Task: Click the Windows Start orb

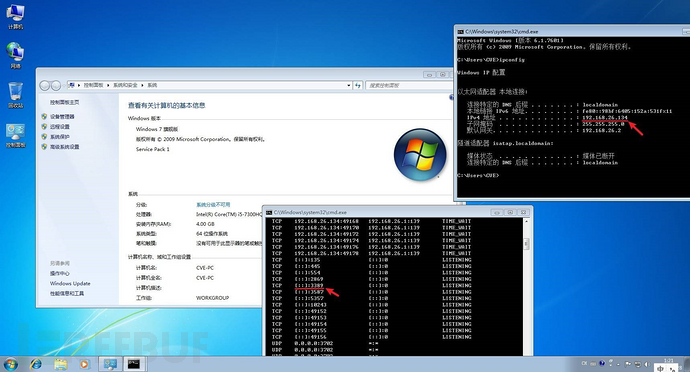Action: pyautogui.click(x=11, y=364)
